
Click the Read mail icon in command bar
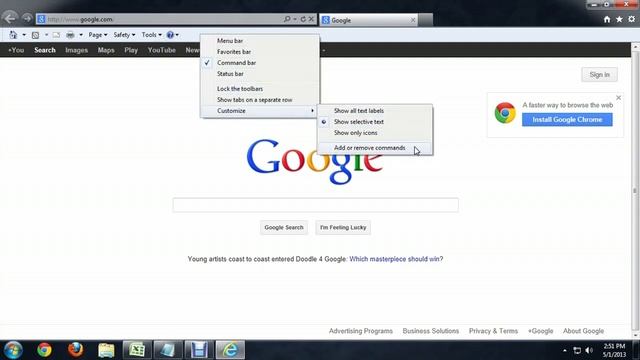(x=56, y=35)
